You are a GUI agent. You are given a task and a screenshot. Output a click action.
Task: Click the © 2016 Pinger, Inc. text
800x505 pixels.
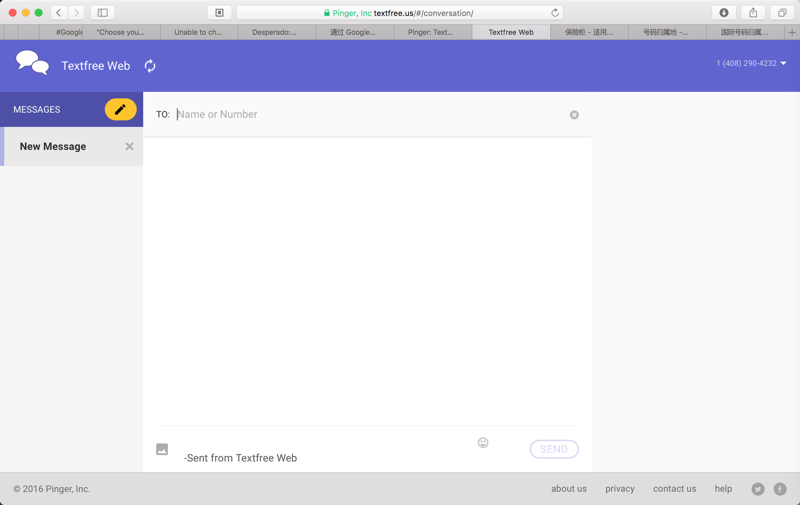click(52, 489)
